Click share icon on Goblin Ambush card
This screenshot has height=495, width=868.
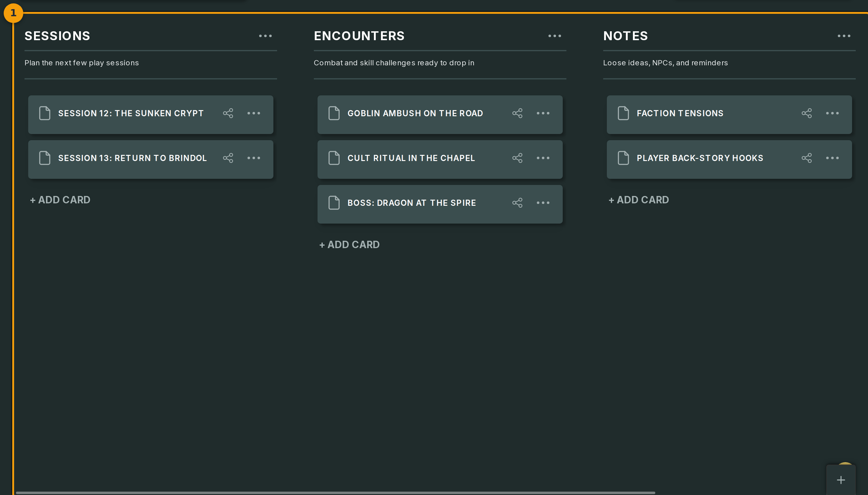click(517, 113)
